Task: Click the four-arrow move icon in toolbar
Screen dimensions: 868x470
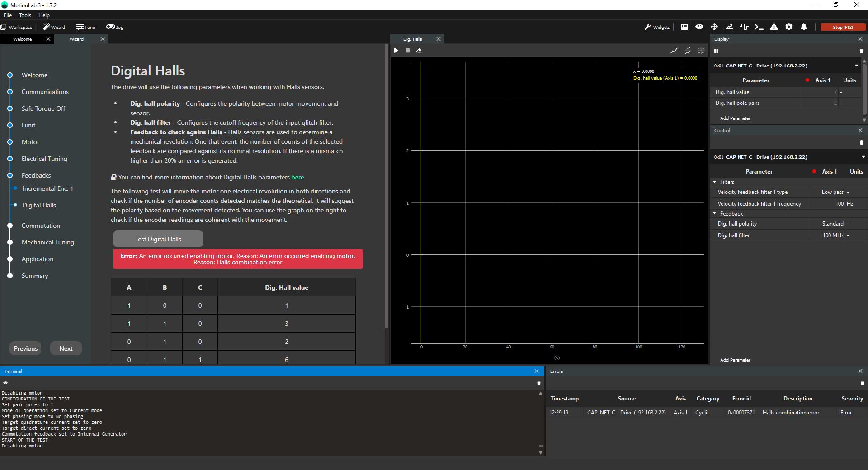Action: [x=714, y=27]
